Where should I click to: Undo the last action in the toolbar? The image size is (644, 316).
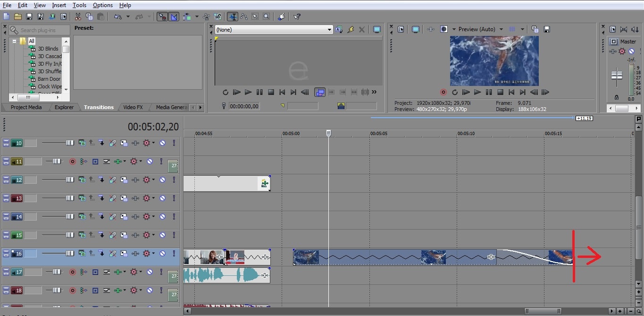click(x=117, y=17)
